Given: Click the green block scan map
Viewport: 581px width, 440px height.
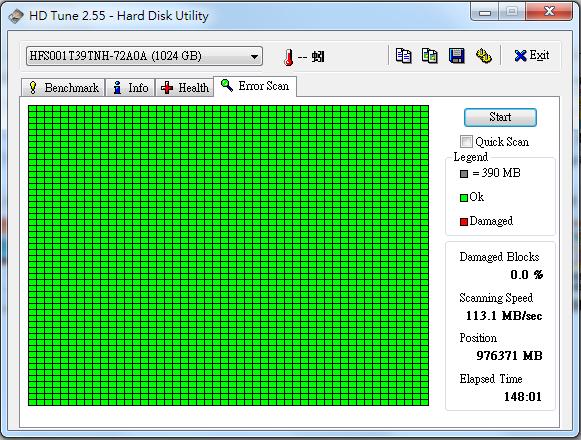Looking at the screenshot, I should [228, 255].
